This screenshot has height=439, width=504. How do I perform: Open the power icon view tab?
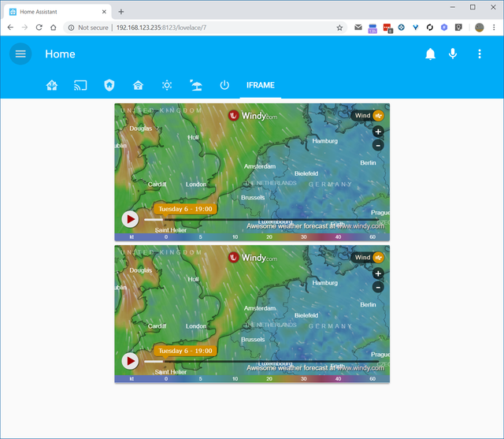[x=224, y=85]
